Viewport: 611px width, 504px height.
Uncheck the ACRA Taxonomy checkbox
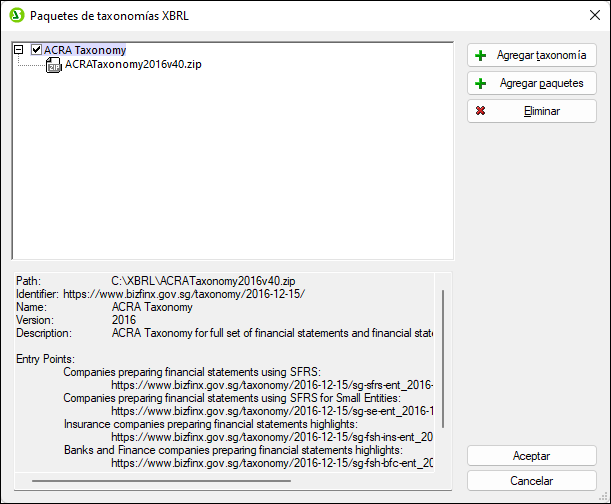point(37,50)
